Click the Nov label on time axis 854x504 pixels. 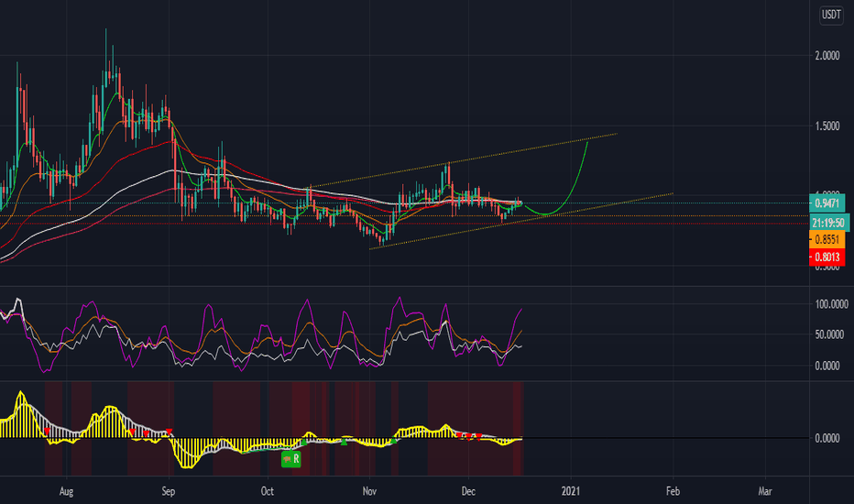(369, 491)
